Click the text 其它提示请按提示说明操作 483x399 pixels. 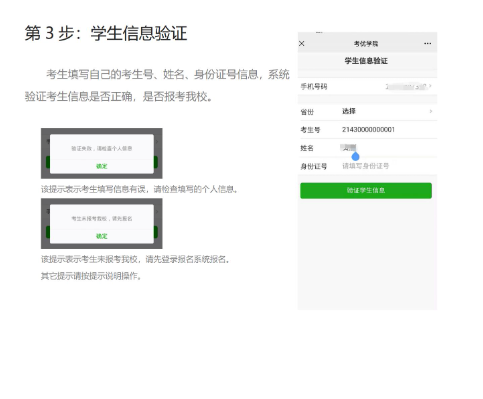(91, 276)
